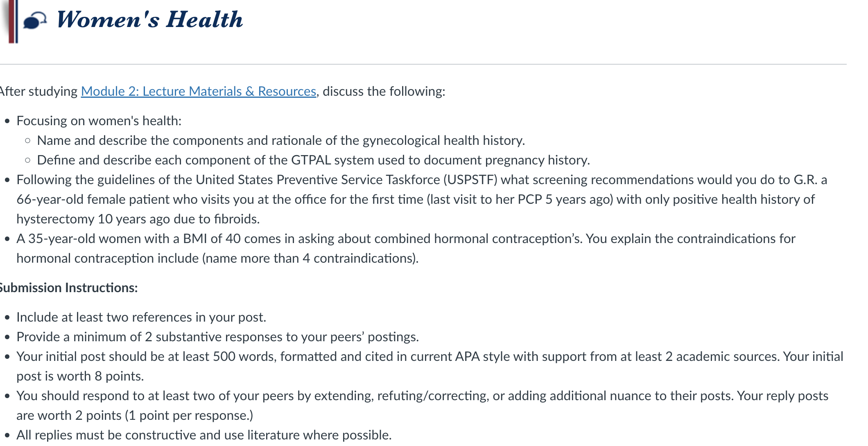Click the Submission Instructions heading

pyautogui.click(x=68, y=288)
